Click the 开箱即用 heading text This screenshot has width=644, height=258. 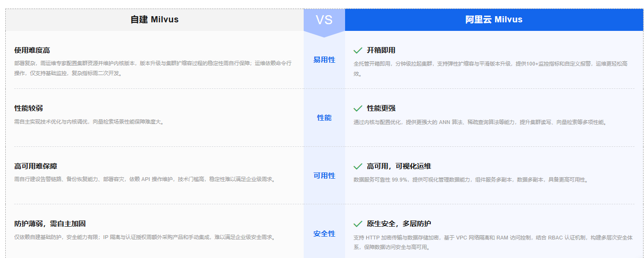pos(381,50)
